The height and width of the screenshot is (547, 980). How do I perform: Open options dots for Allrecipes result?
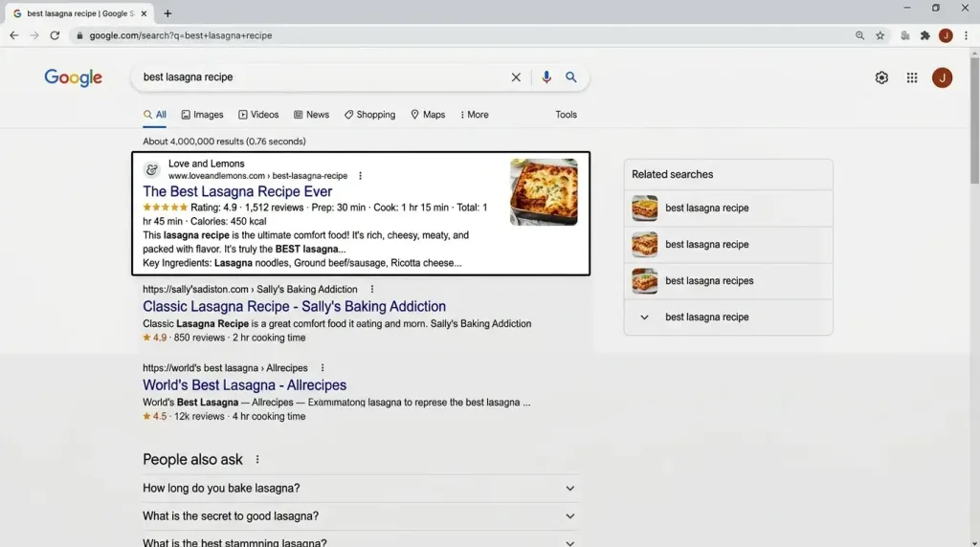click(323, 368)
